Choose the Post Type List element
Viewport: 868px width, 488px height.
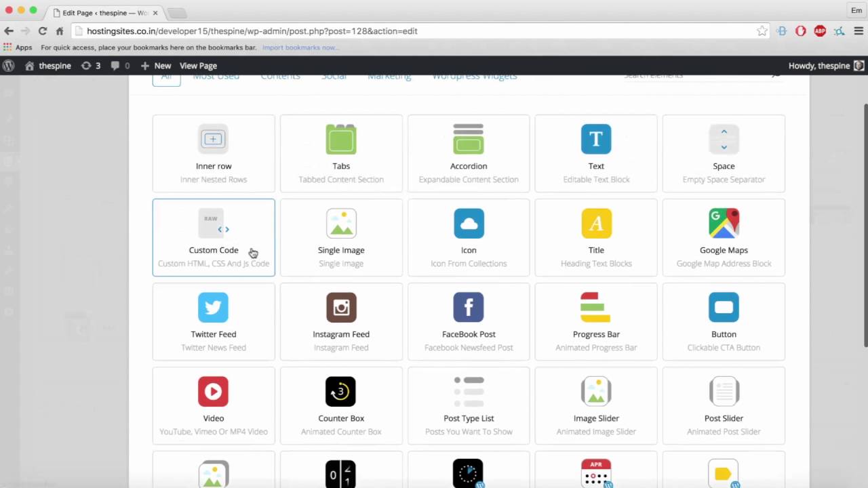[x=469, y=405]
